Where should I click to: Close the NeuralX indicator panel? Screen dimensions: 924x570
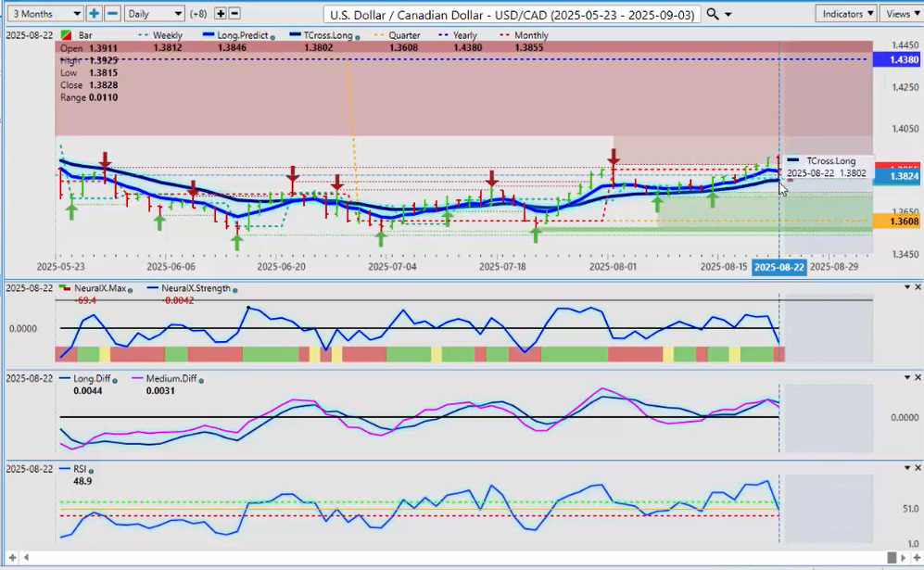tap(918, 287)
